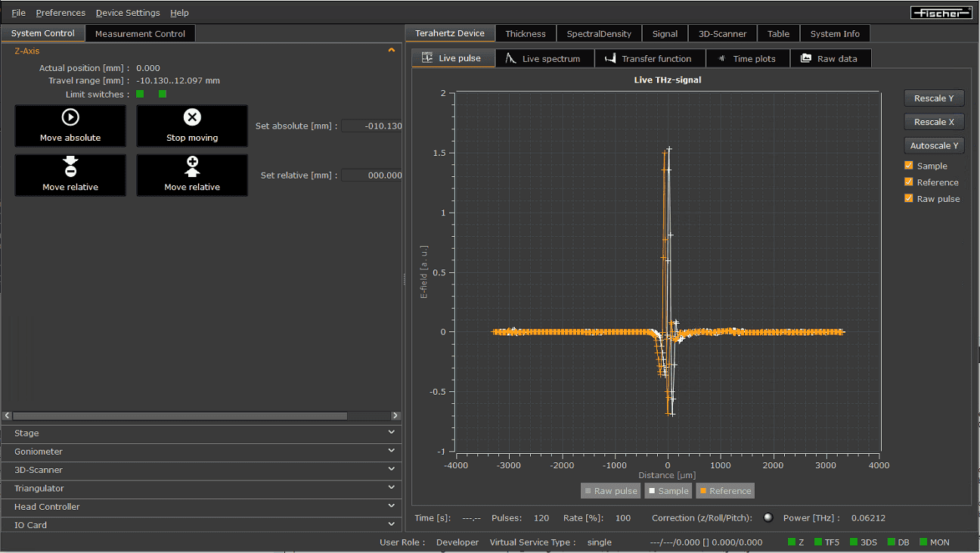The height and width of the screenshot is (553, 980).
Task: Click the Autoscale Y button
Action: point(934,145)
